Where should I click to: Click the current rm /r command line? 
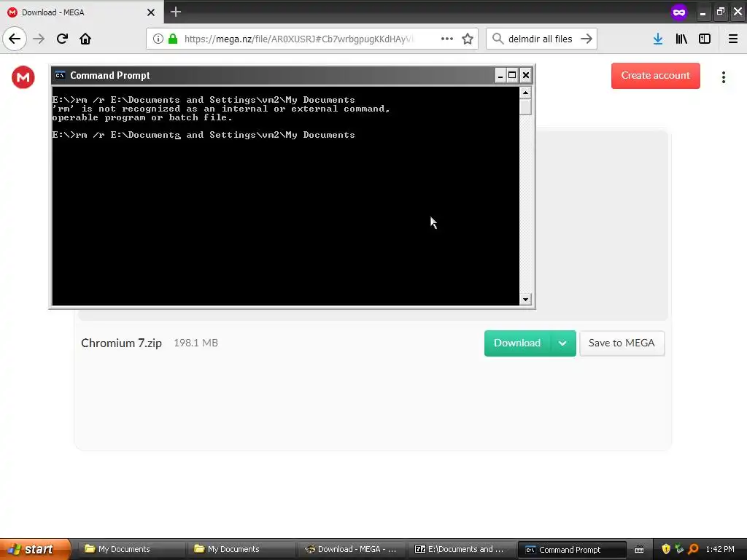tap(204, 135)
